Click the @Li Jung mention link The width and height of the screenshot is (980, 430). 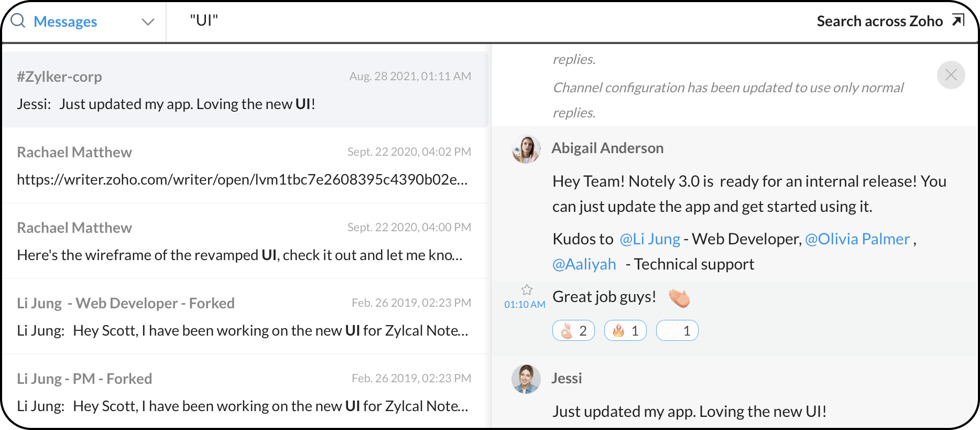[650, 239]
